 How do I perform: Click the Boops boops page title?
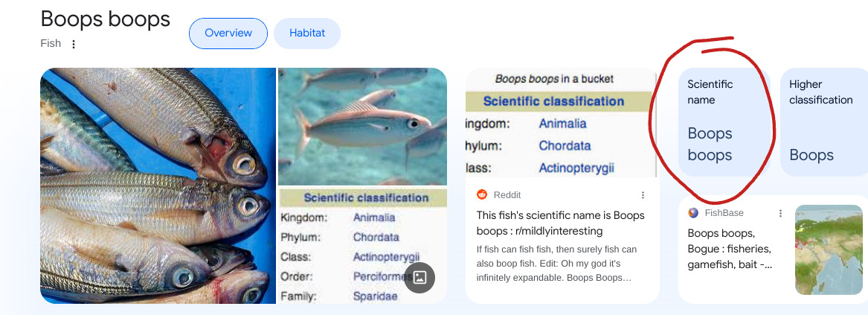pyautogui.click(x=105, y=19)
